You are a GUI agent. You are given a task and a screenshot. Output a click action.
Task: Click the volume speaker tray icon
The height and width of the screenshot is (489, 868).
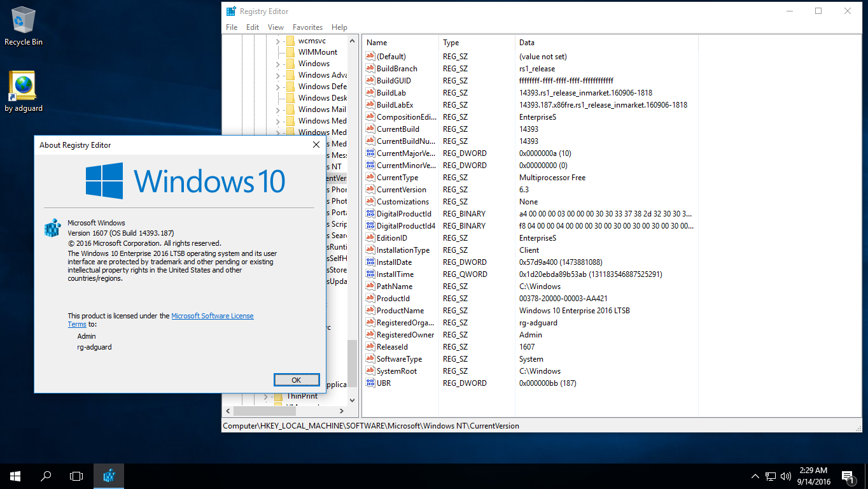click(787, 476)
